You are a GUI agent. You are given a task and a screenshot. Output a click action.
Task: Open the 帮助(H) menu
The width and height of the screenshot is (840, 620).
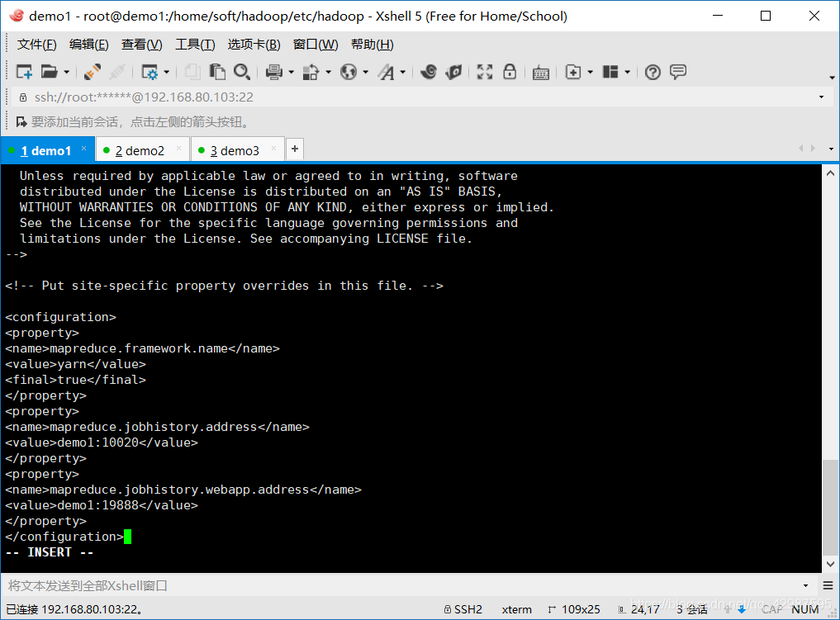click(x=373, y=45)
